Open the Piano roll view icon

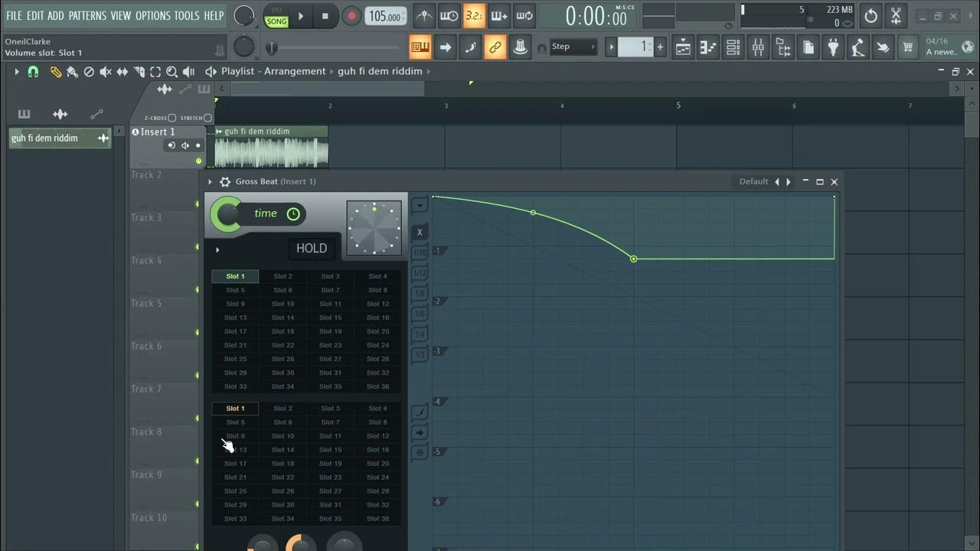coord(708,47)
